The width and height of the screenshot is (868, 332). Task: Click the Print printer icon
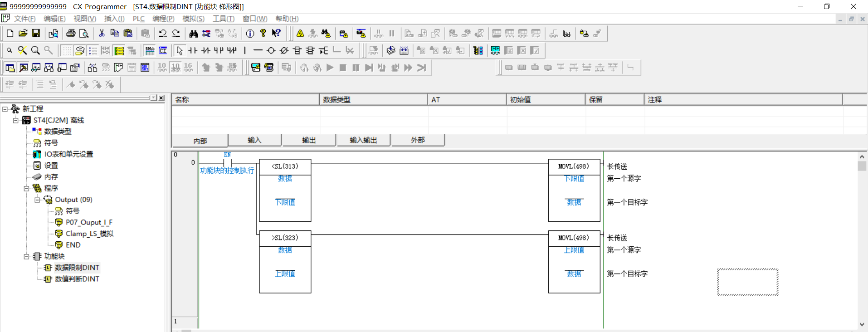tap(71, 34)
